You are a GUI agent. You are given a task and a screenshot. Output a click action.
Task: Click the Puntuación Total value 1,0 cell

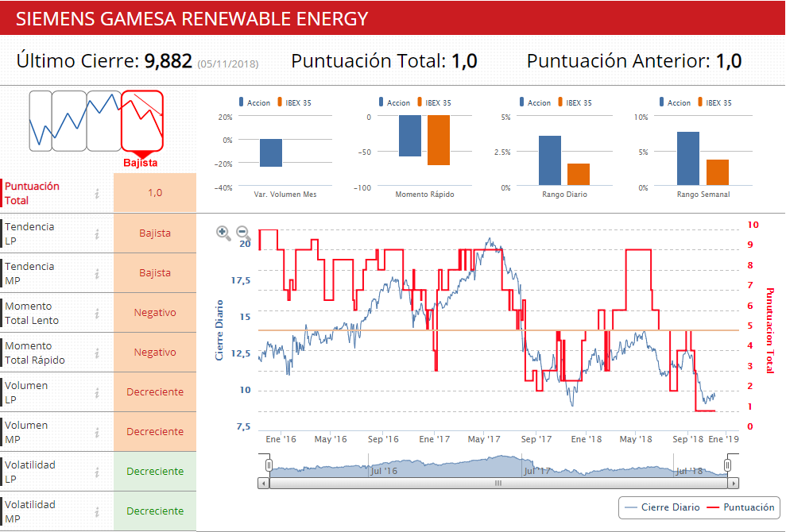pyautogui.click(x=155, y=193)
